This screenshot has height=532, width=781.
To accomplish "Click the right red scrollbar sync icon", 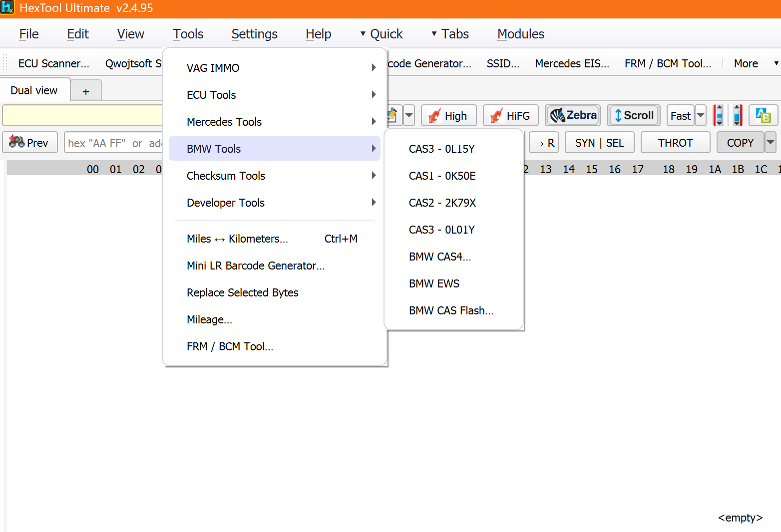I will coord(737,115).
